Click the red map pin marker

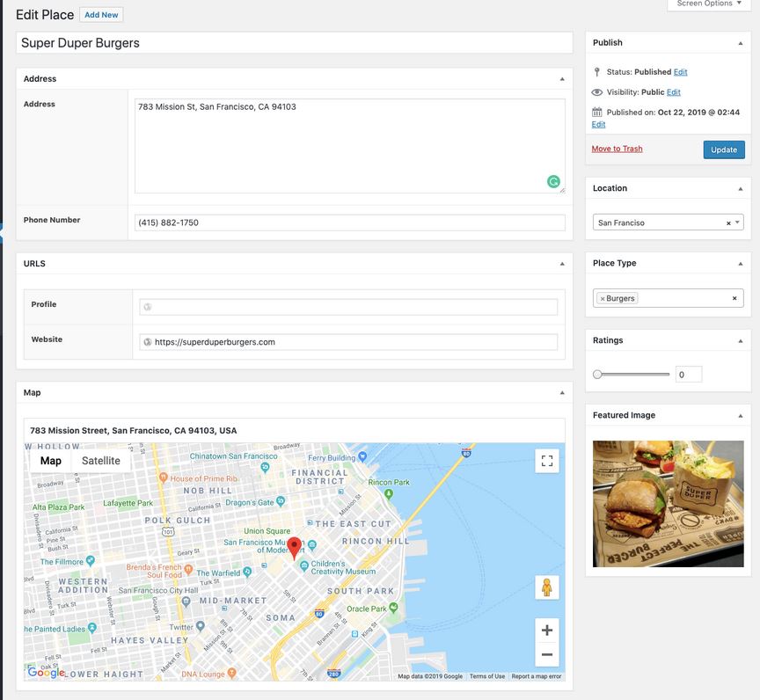tap(294, 547)
